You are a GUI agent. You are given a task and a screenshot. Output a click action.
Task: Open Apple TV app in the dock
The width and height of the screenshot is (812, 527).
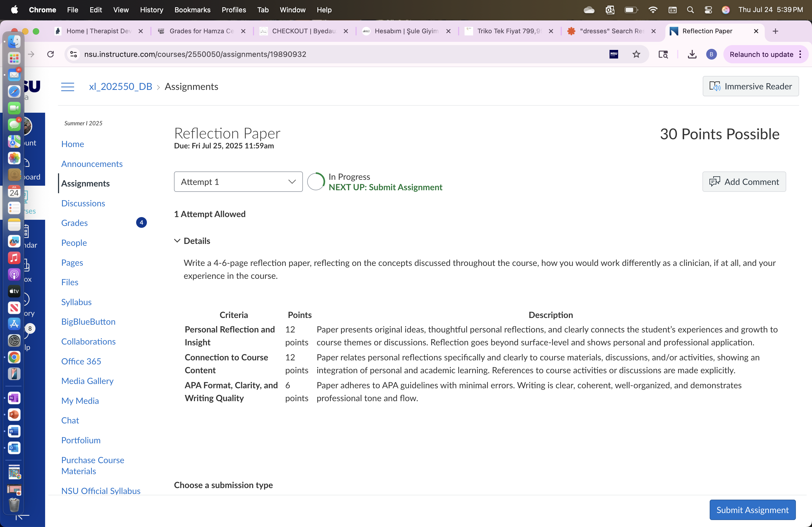point(14,291)
